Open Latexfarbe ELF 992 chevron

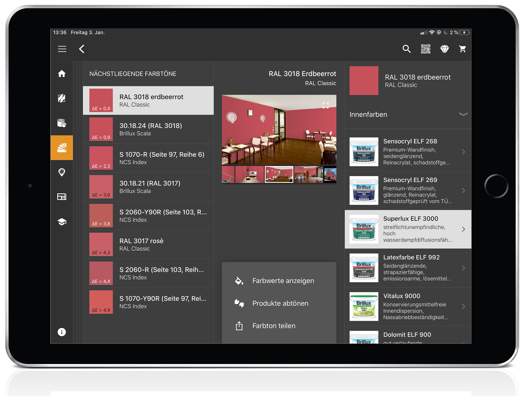(x=463, y=268)
